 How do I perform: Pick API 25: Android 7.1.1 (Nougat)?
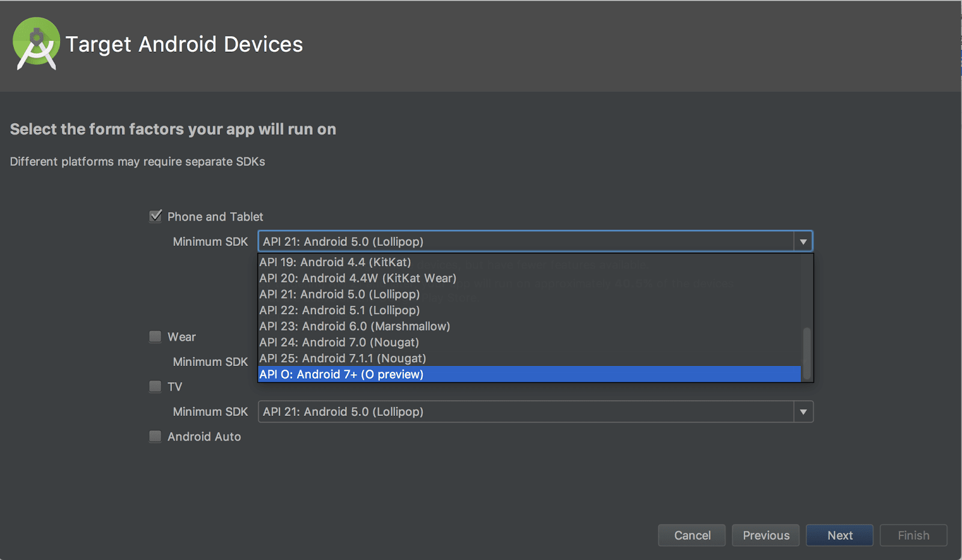click(343, 359)
